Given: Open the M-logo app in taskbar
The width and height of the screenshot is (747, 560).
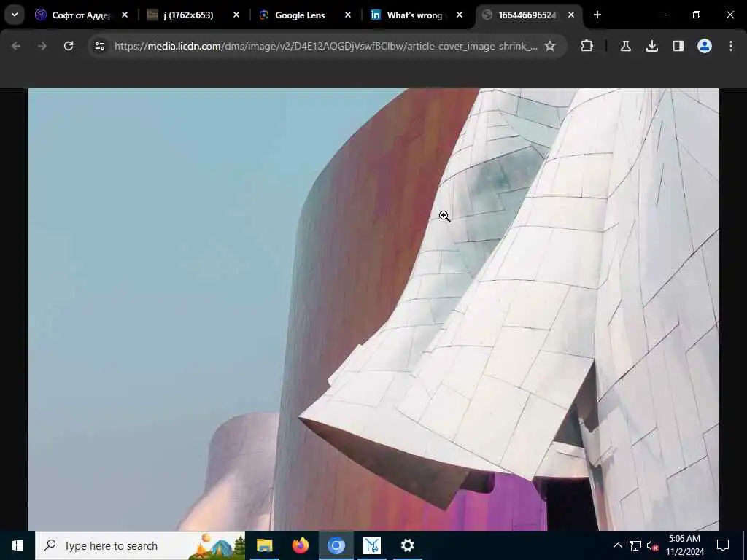Looking at the screenshot, I should coord(371,545).
